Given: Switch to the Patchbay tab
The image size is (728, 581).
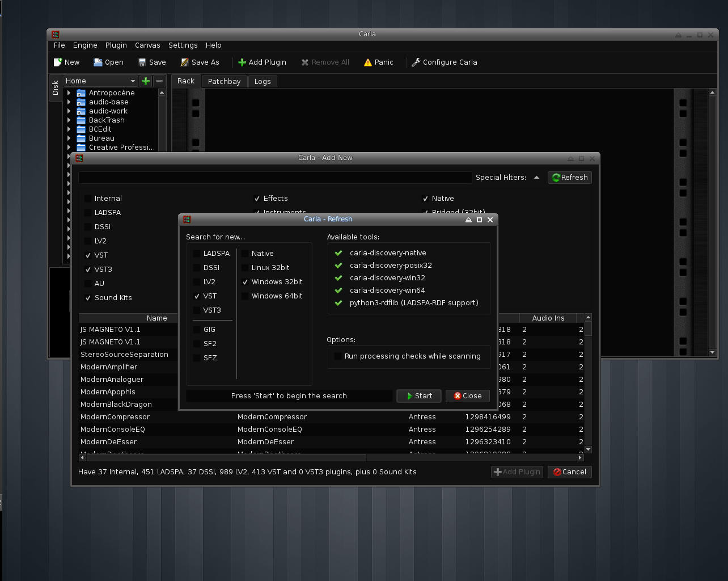Looking at the screenshot, I should point(224,82).
